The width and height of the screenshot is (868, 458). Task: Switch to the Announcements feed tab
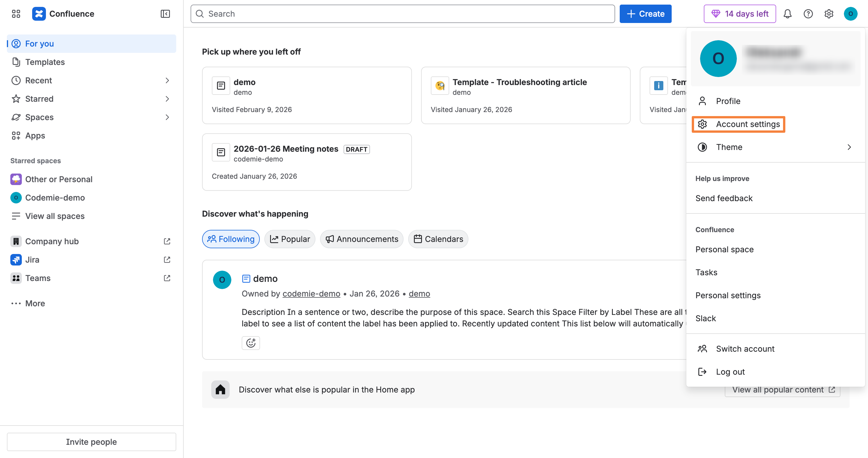tap(362, 239)
